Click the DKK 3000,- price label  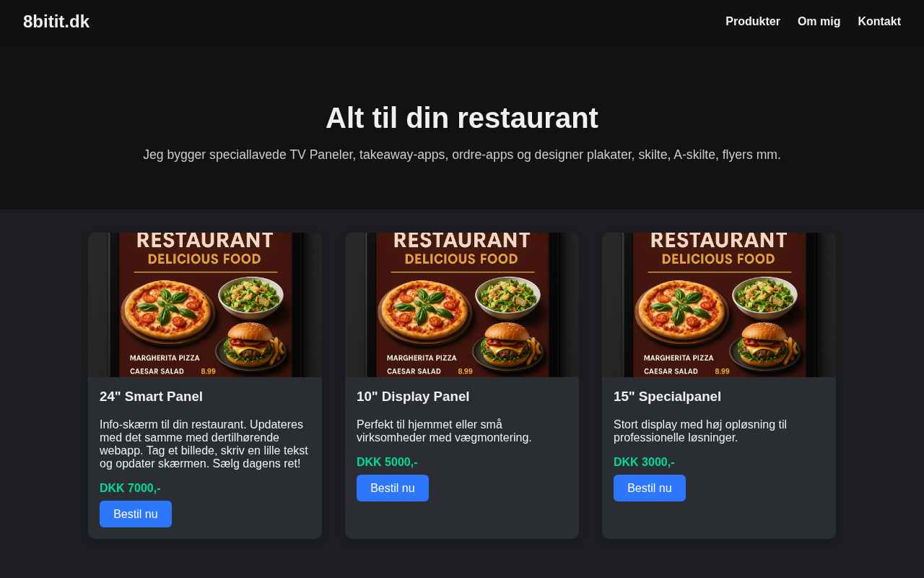[644, 462]
